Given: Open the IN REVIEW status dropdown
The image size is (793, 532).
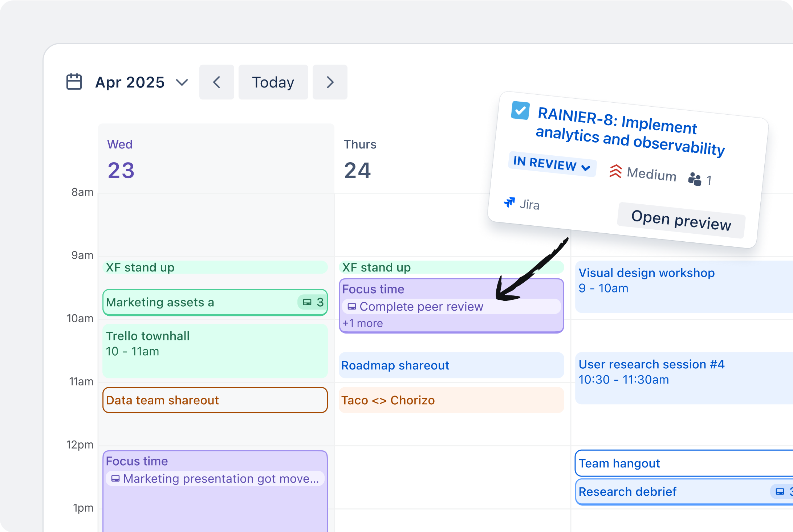Looking at the screenshot, I should [552, 164].
